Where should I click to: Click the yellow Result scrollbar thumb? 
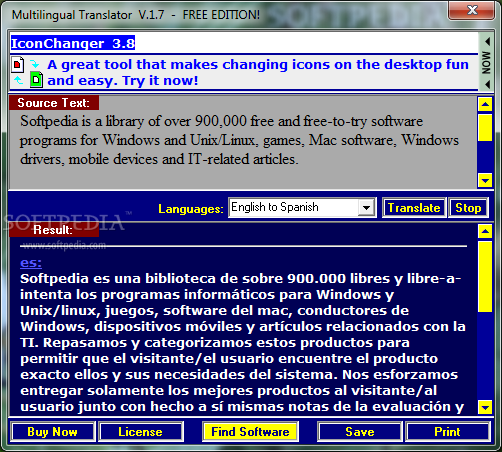[485, 277]
